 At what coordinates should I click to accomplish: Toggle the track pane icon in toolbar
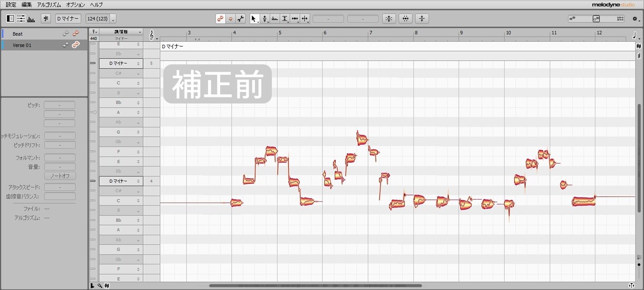click(x=11, y=18)
